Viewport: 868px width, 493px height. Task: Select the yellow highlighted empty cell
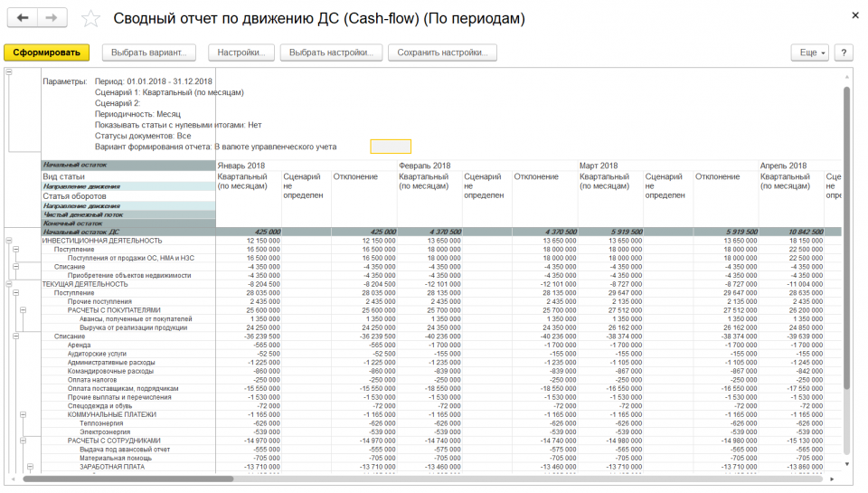(x=391, y=147)
